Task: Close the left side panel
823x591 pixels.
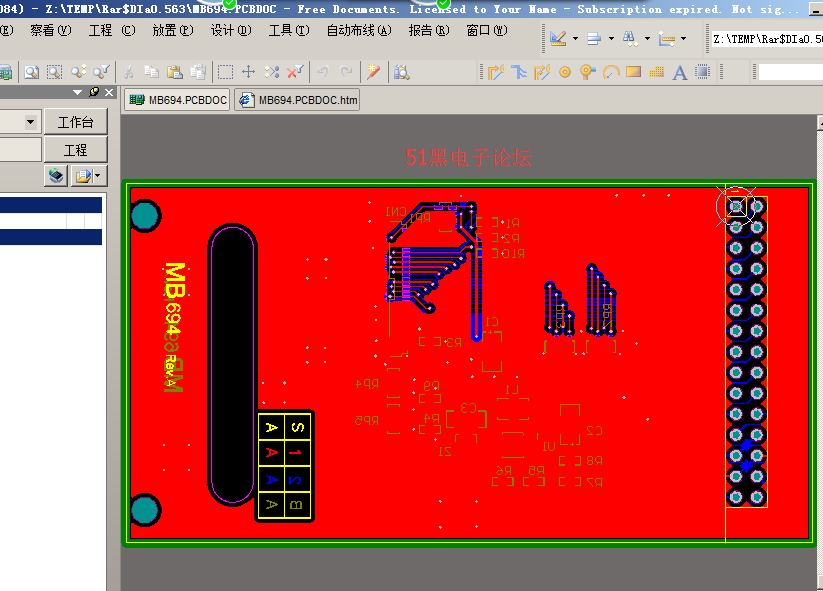Action: click(109, 92)
